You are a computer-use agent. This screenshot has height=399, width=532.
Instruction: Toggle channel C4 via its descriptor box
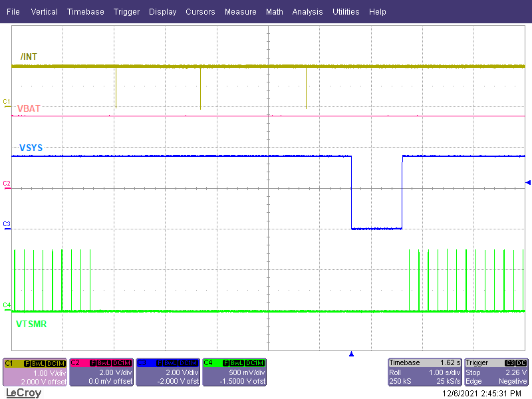pos(235,374)
